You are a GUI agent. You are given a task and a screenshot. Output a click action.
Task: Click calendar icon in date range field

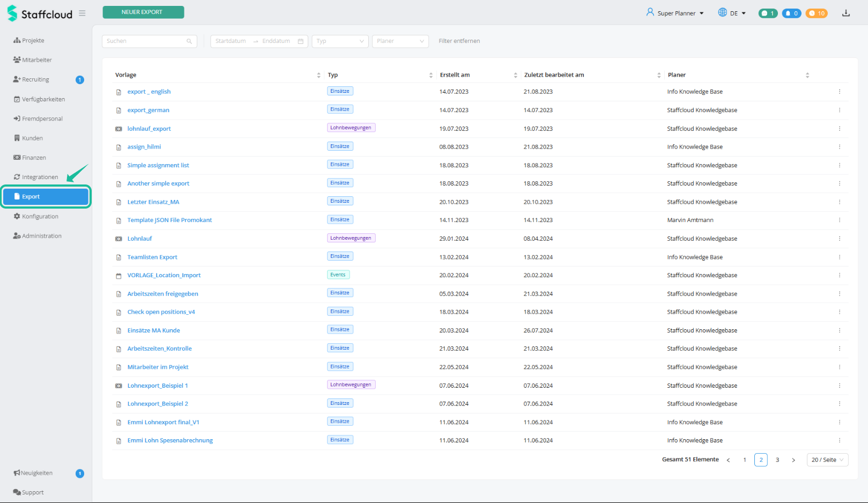click(301, 41)
